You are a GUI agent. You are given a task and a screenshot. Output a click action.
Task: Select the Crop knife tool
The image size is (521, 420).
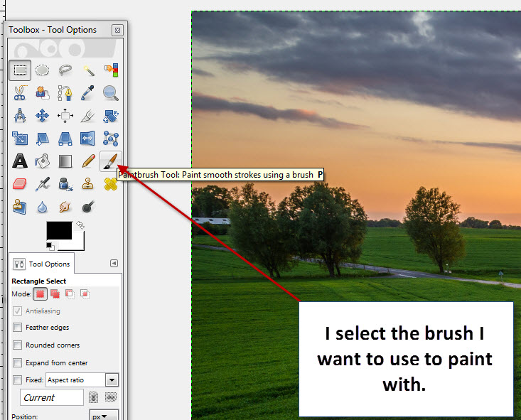pyautogui.click(x=88, y=116)
